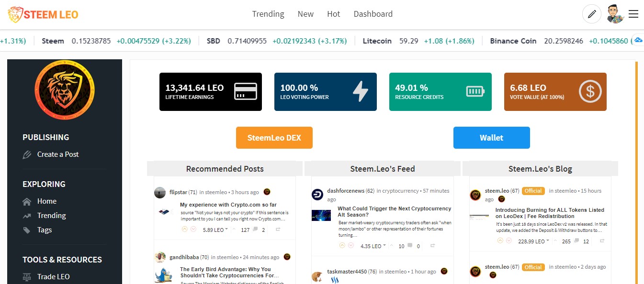Open dashforcenews avatar picture
Image resolution: width=644 pixels, height=284 pixels.
click(x=317, y=195)
